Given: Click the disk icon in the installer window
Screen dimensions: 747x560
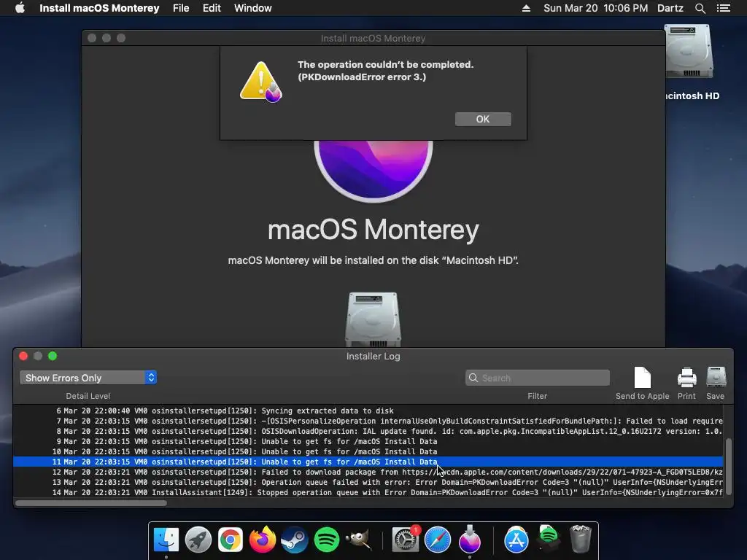Looking at the screenshot, I should (x=373, y=319).
